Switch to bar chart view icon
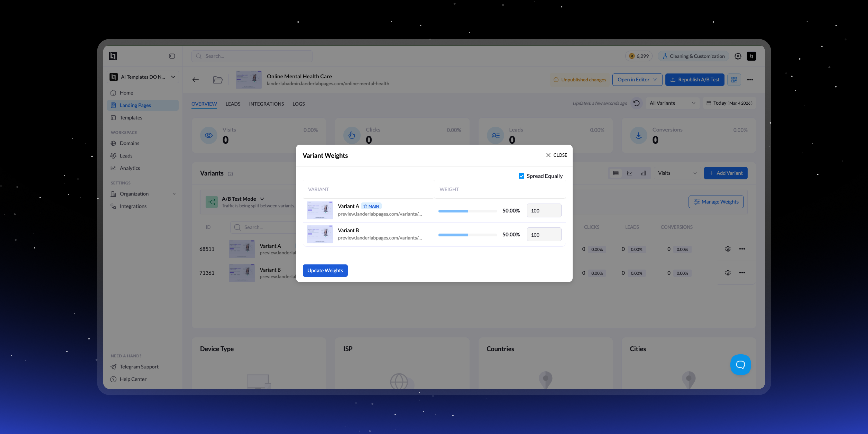This screenshot has height=434, width=868. [643, 173]
